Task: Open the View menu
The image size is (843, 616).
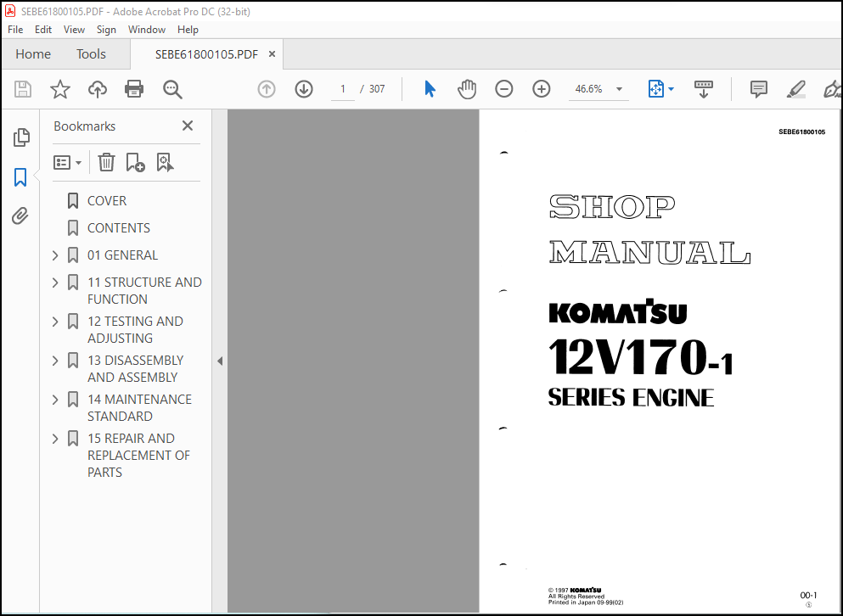Action: click(74, 30)
